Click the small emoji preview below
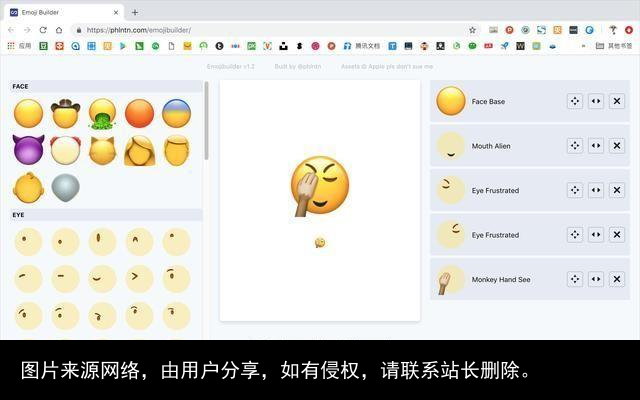 coord(320,243)
